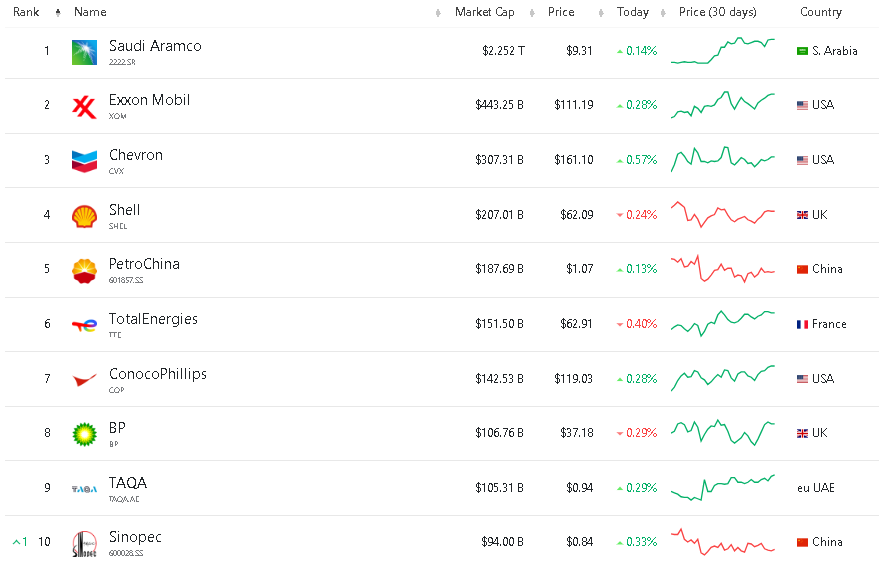879x561 pixels.
Task: Sort by Today change column
Action: 632,12
